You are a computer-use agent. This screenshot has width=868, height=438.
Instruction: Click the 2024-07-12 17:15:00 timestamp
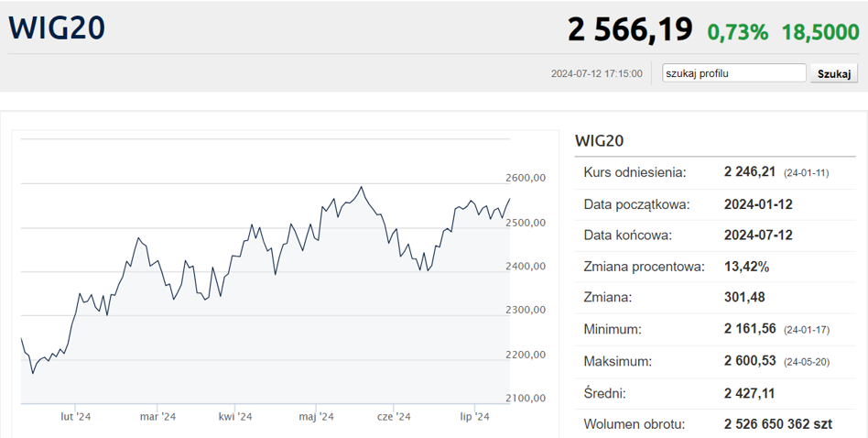(596, 74)
